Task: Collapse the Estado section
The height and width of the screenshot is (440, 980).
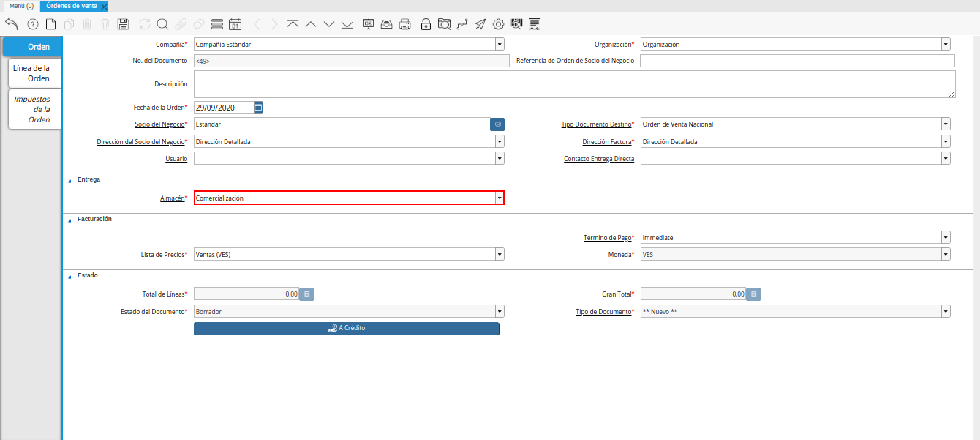Action: tap(70, 276)
